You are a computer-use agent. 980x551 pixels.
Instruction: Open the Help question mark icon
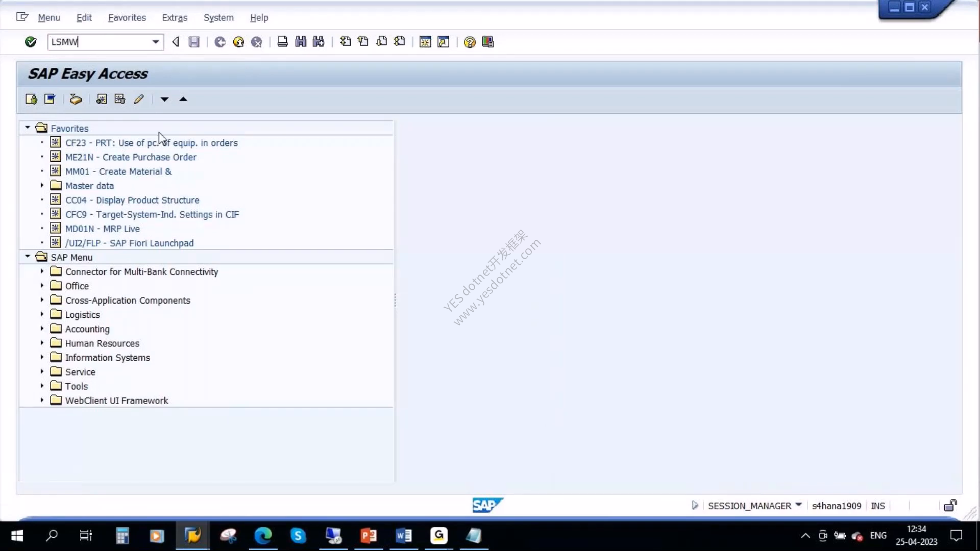point(470,42)
